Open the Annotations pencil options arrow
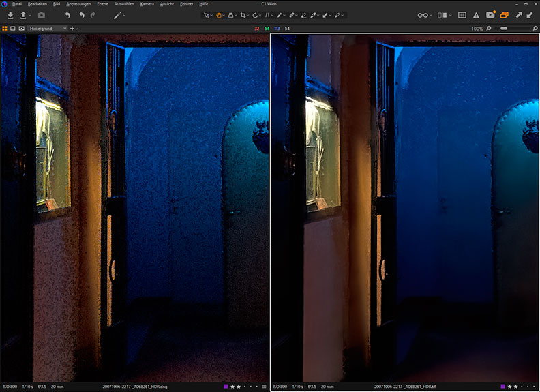Screen dimensions: 540x392 (343, 16)
